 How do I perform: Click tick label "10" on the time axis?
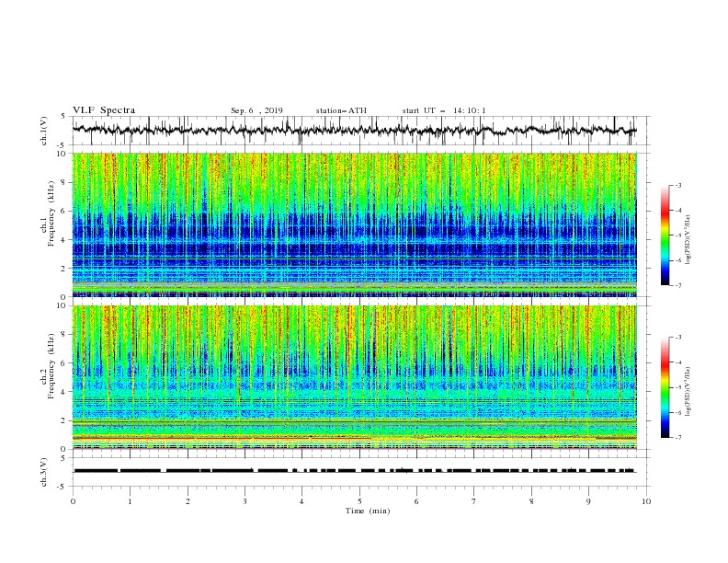(x=646, y=501)
